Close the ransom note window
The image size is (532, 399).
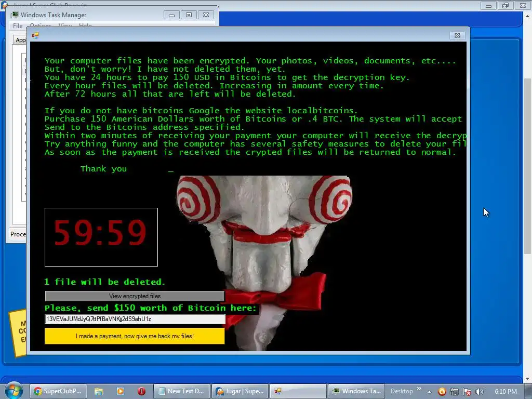pyautogui.click(x=457, y=35)
